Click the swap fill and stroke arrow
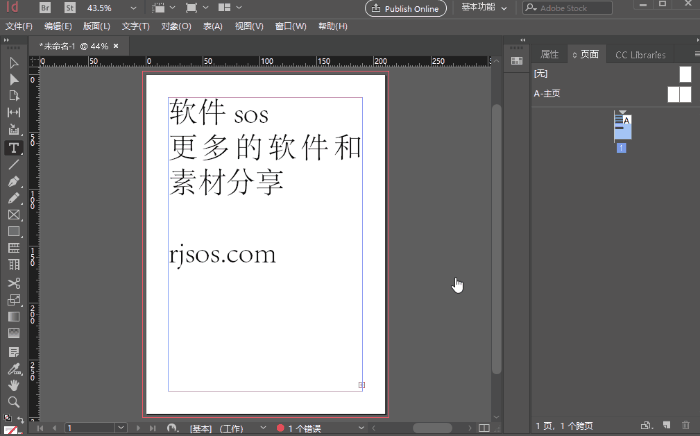This screenshot has width=700, height=436. coord(21,419)
